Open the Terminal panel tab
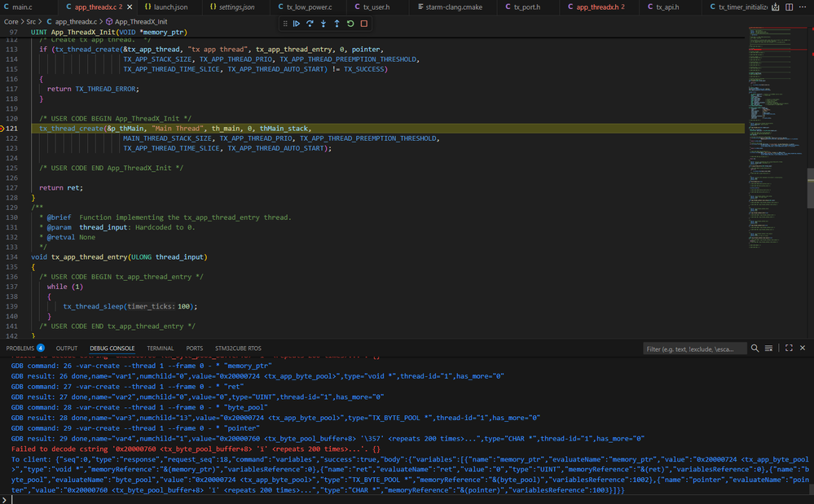 point(160,348)
